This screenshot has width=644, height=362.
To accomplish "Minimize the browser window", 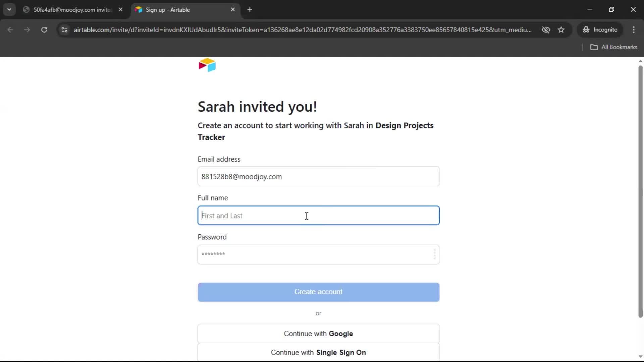I will coord(590,10).
